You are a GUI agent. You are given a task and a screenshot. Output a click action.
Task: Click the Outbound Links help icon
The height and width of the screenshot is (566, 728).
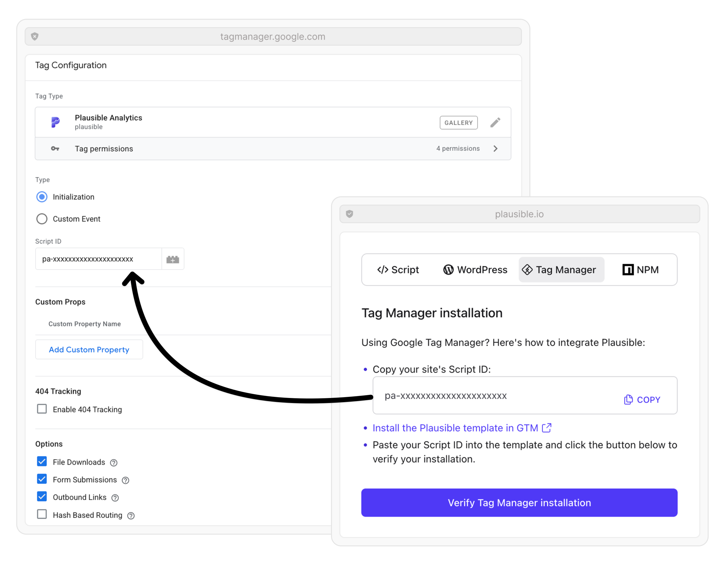click(x=115, y=498)
